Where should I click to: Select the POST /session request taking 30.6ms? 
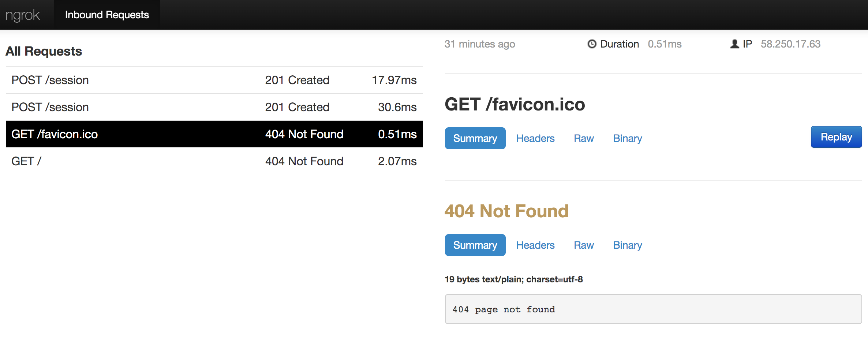(x=214, y=107)
